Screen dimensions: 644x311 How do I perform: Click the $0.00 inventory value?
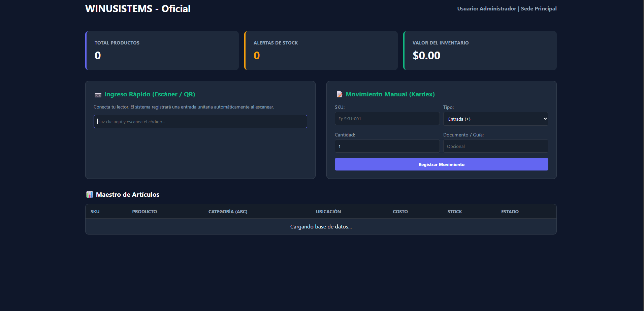426,56
